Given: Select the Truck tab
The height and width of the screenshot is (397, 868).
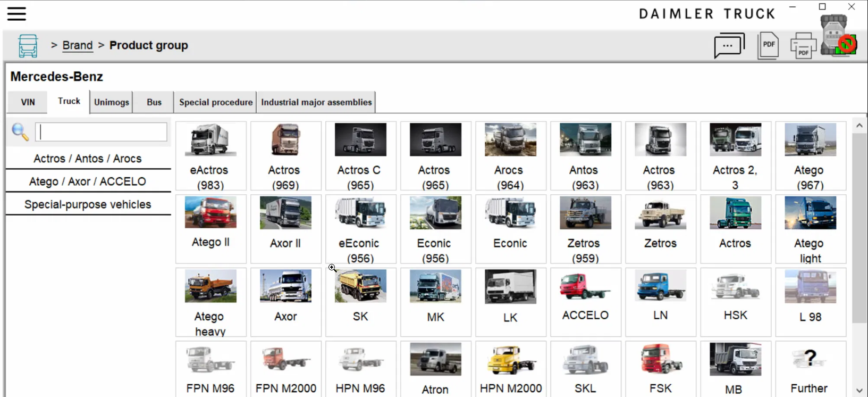Looking at the screenshot, I should click(69, 101).
